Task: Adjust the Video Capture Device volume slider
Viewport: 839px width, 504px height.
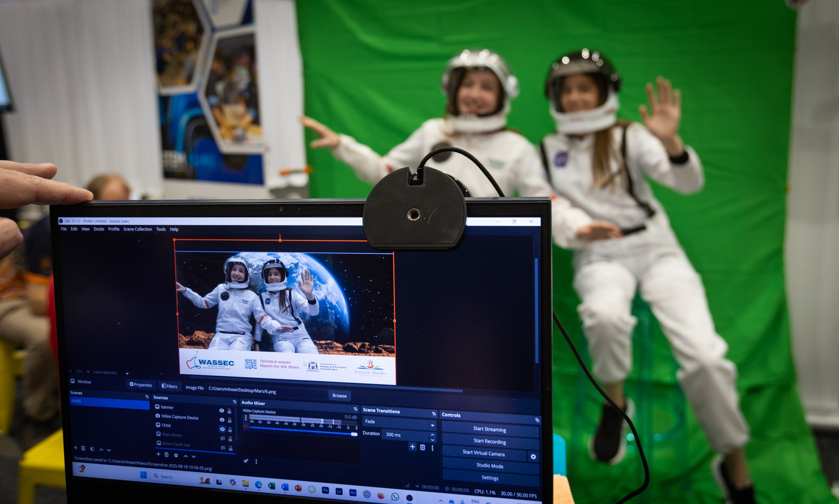Action: coord(354,434)
